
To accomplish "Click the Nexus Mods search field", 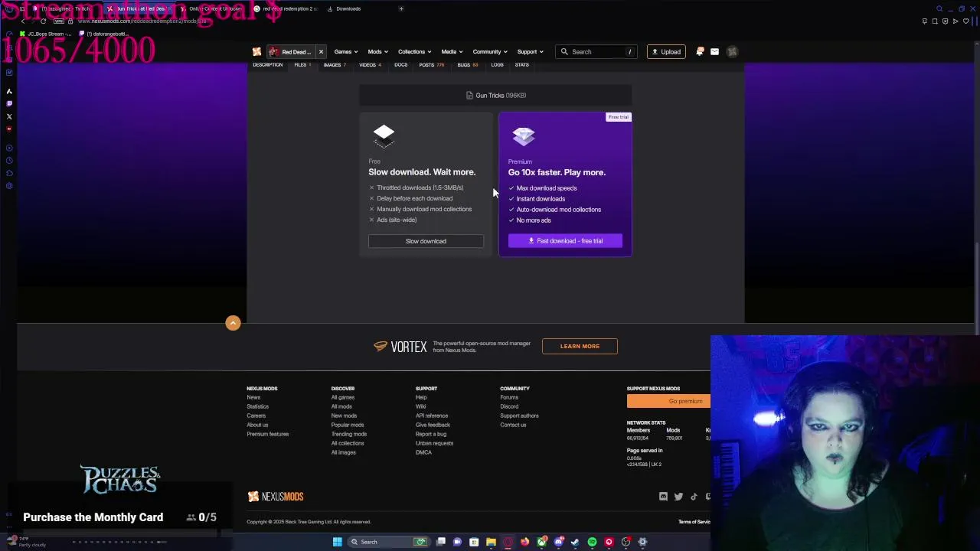I will (x=597, y=52).
